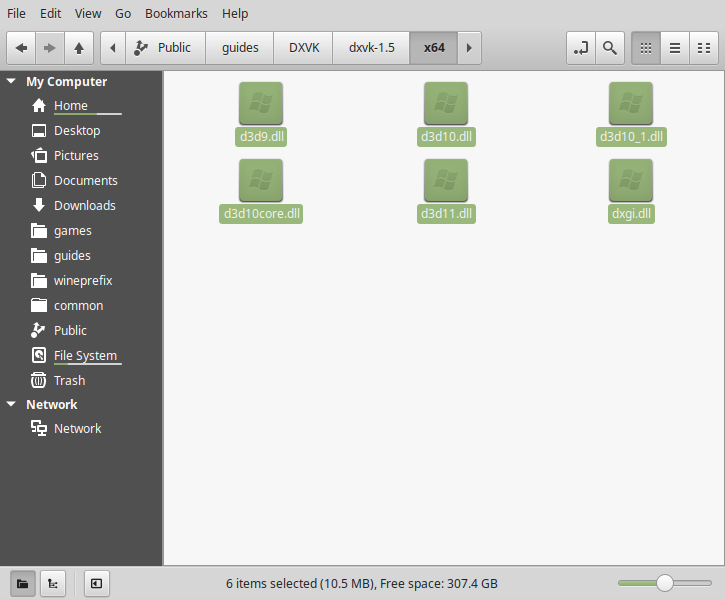The height and width of the screenshot is (599, 725).
Task: Click the Trash bin icon
Action: pos(38,380)
